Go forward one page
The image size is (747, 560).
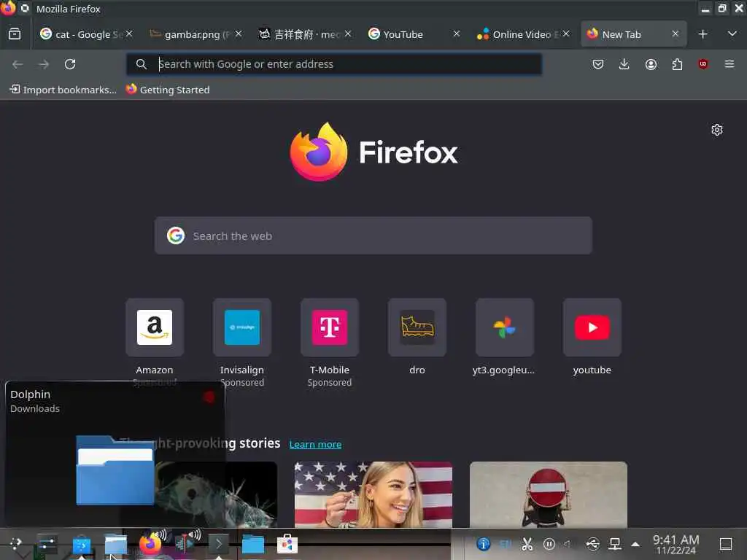click(x=44, y=64)
